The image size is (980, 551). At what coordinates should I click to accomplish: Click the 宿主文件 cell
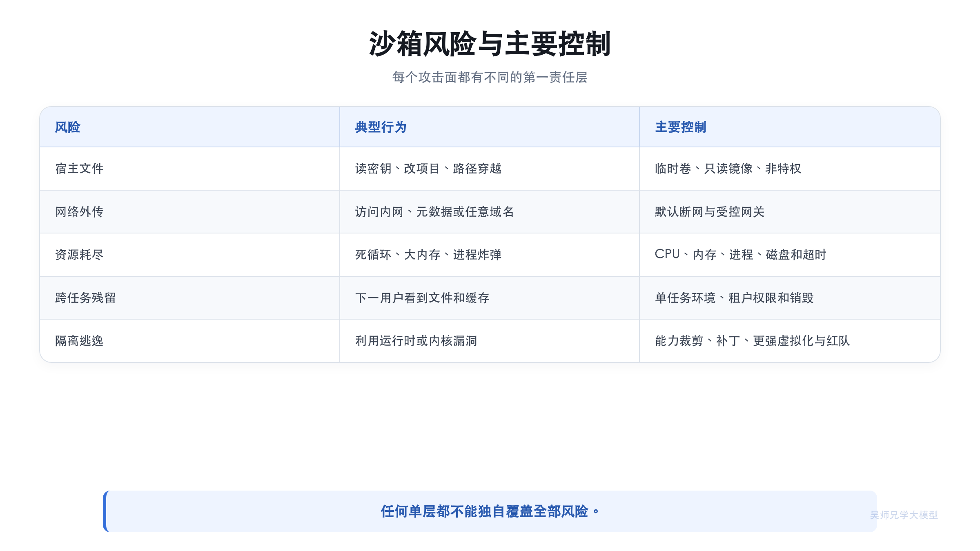(x=190, y=169)
